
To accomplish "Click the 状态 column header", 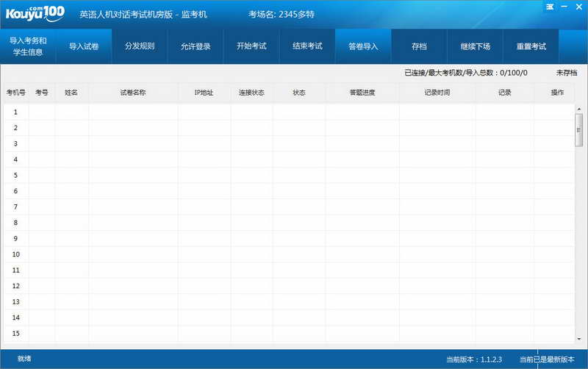I will (x=299, y=93).
